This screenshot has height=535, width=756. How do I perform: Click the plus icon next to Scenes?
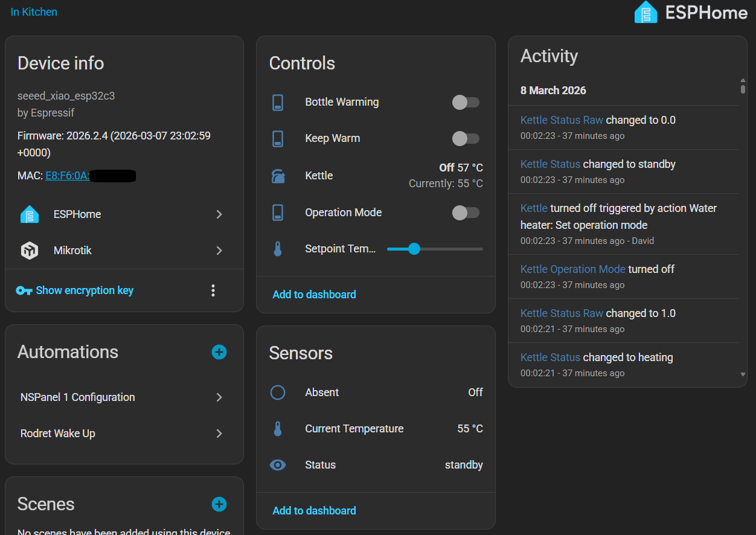[x=219, y=504]
